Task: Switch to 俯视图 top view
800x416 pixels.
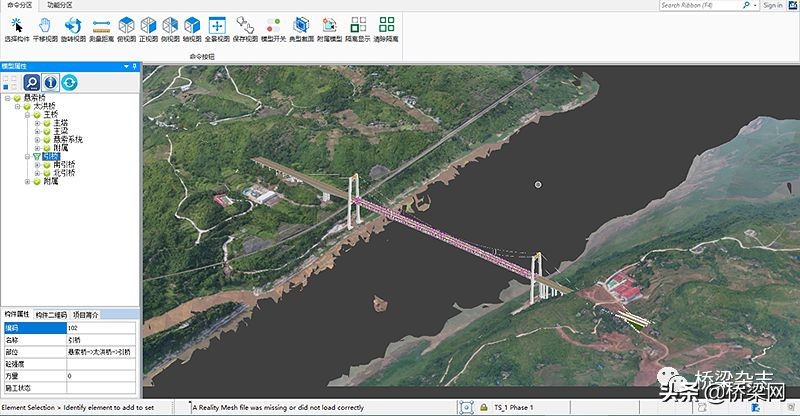Action: pos(126,25)
